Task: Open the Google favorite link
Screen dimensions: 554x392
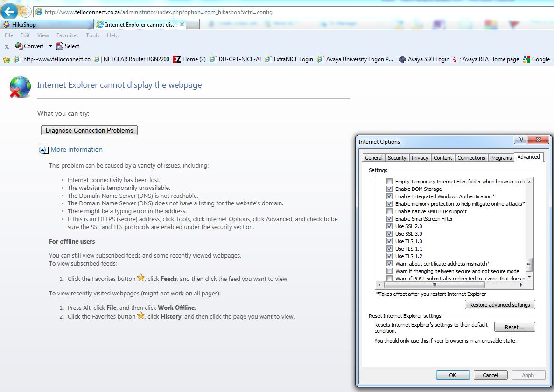Action: [x=536, y=59]
